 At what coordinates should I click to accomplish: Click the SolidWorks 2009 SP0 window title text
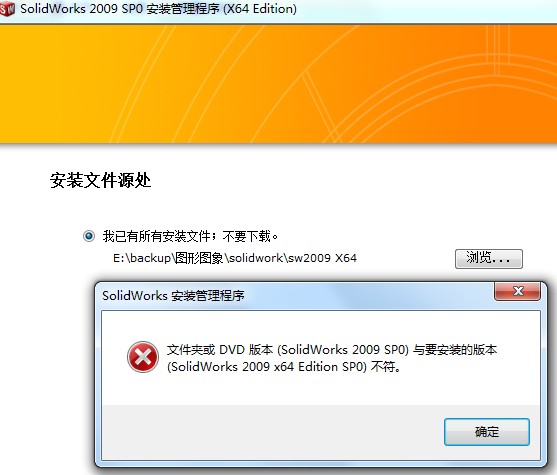tap(158, 9)
